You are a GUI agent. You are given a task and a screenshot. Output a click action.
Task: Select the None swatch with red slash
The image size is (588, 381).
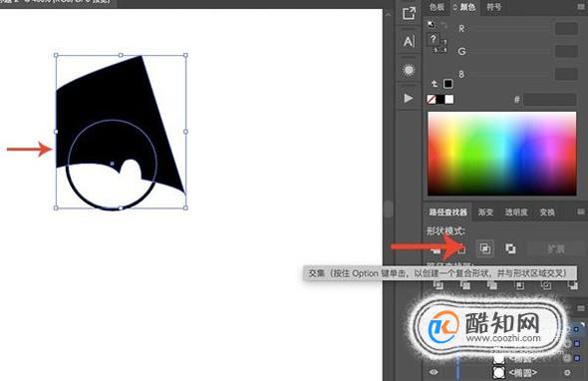(x=432, y=99)
